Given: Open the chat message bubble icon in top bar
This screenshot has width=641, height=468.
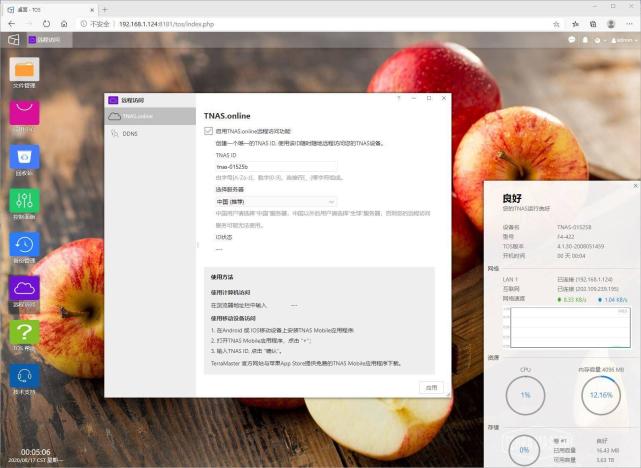Looking at the screenshot, I should [x=572, y=40].
